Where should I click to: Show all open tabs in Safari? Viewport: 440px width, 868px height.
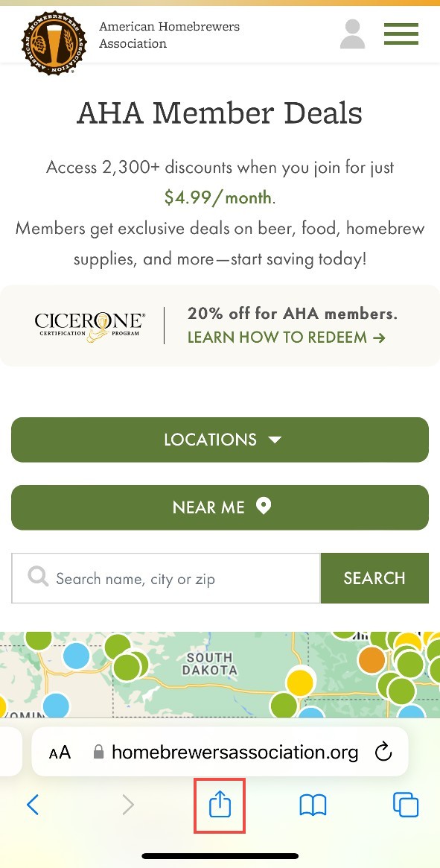point(406,805)
